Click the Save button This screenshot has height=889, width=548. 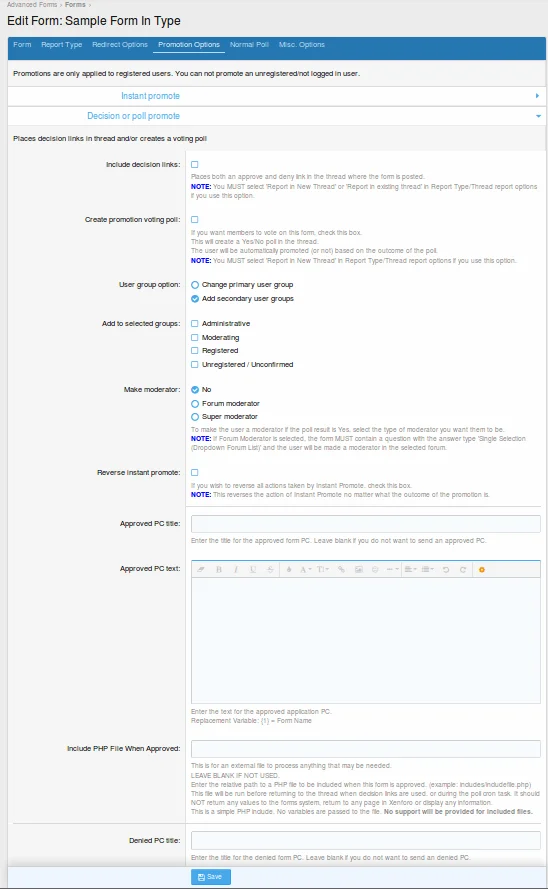(x=210, y=877)
